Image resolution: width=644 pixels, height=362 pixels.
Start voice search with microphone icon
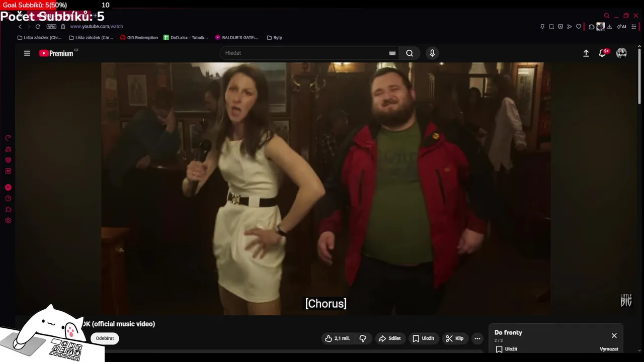(432, 53)
